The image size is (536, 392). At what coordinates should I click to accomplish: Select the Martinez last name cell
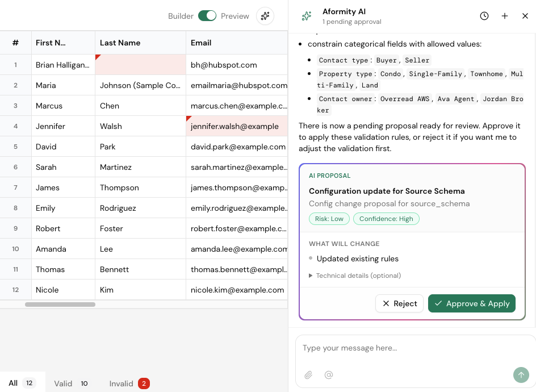click(x=140, y=167)
